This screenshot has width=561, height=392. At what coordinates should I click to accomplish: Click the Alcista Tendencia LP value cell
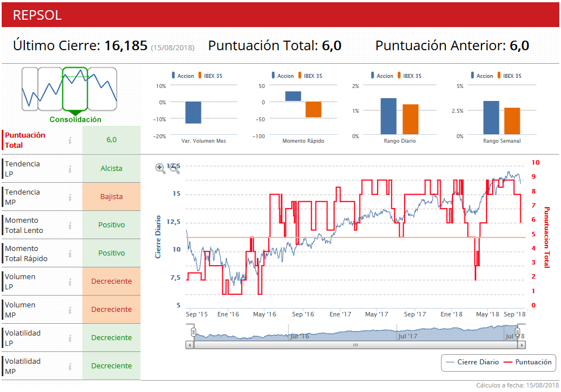click(111, 169)
